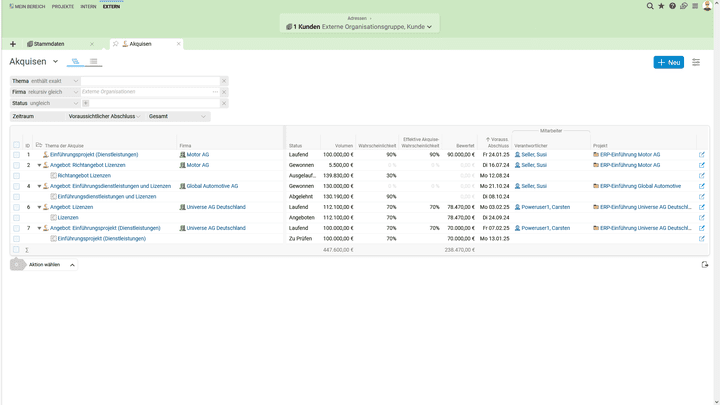Open the view settings sliders icon

point(696,62)
